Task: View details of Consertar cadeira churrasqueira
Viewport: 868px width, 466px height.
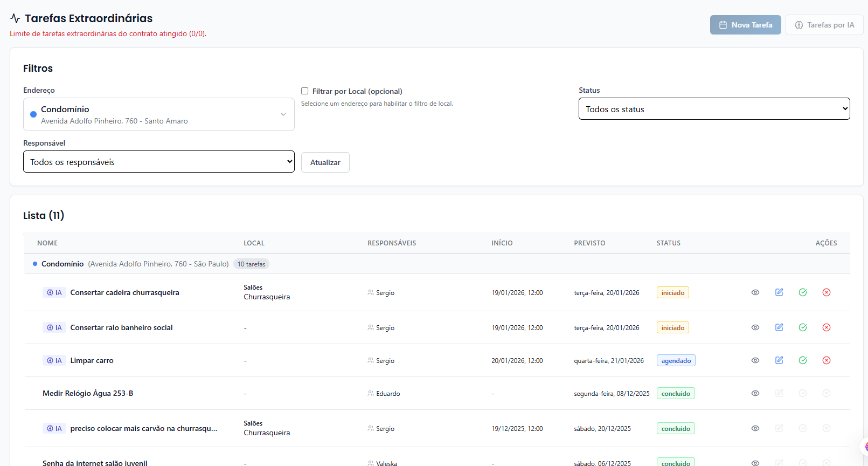Action: [x=755, y=292]
